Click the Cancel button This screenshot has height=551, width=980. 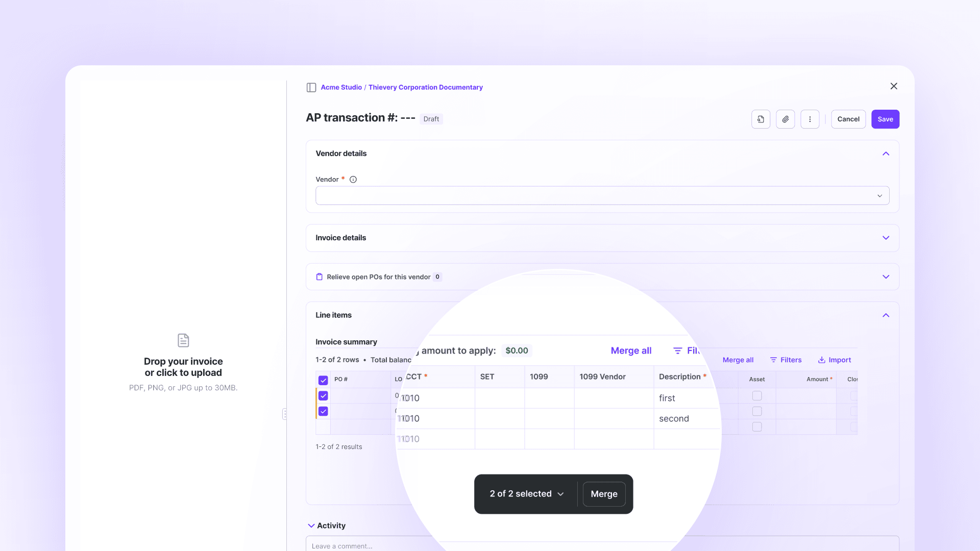pyautogui.click(x=848, y=119)
